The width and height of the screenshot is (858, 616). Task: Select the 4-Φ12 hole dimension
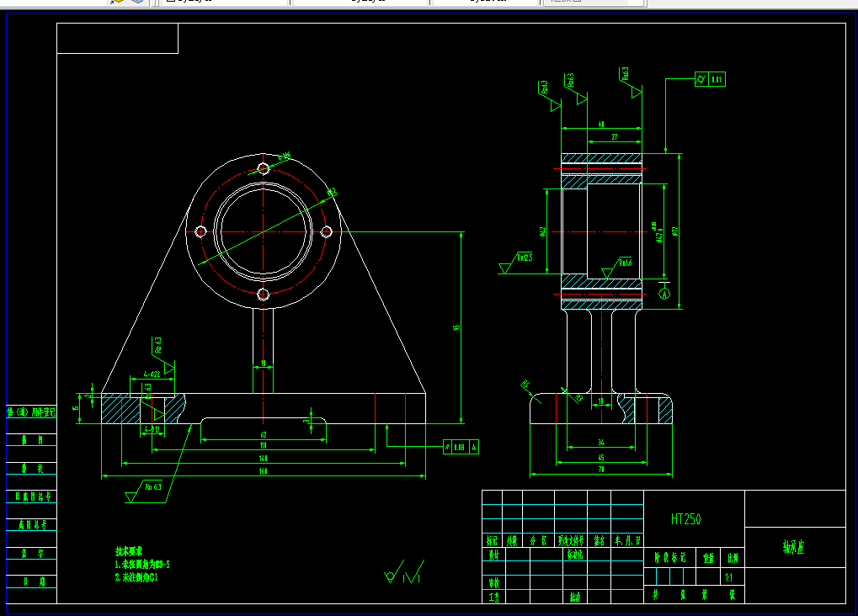152,429
